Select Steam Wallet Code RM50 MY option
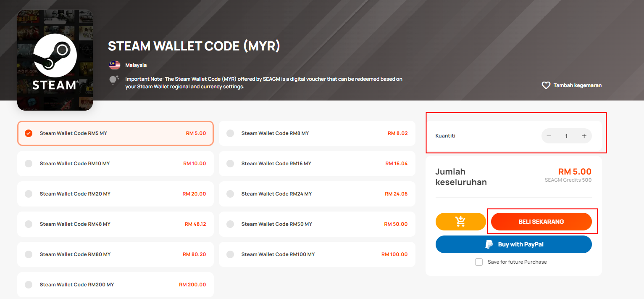This screenshot has height=299, width=644. (317, 224)
